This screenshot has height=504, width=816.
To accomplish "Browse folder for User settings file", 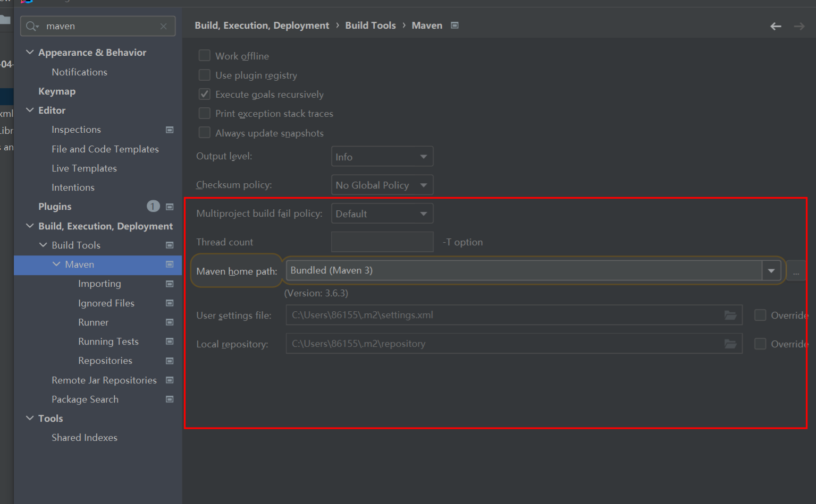I will tap(730, 315).
